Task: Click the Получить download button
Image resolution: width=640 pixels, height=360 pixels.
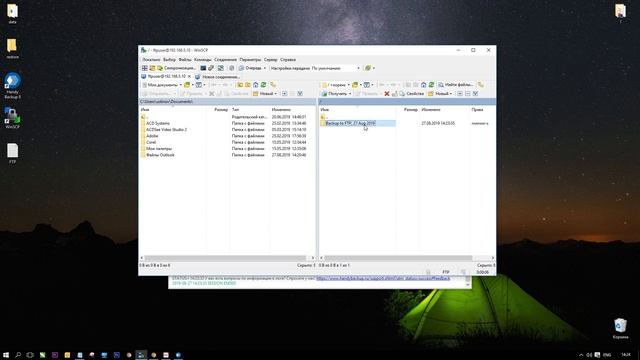Action: point(334,94)
